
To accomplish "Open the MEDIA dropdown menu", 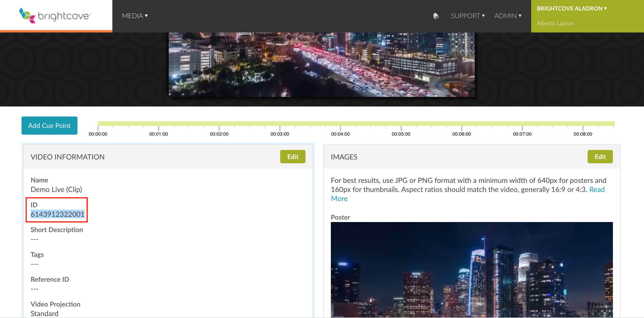I will pyautogui.click(x=135, y=16).
